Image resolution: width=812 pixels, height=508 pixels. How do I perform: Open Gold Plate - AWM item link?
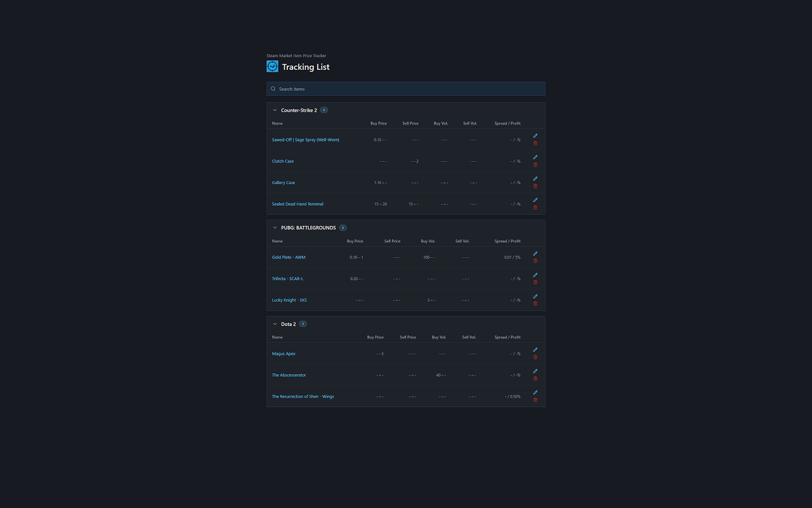pos(289,257)
